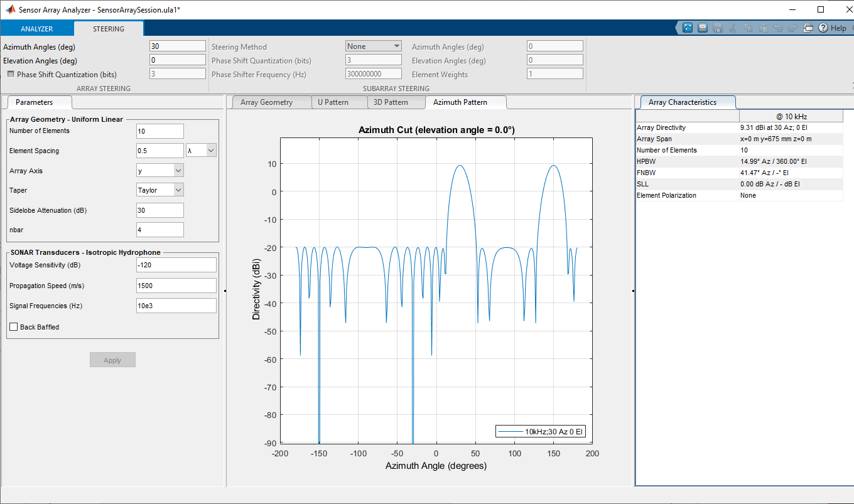This screenshot has width=854, height=504.
Task: Click the Cut scissors icon
Action: click(x=732, y=28)
